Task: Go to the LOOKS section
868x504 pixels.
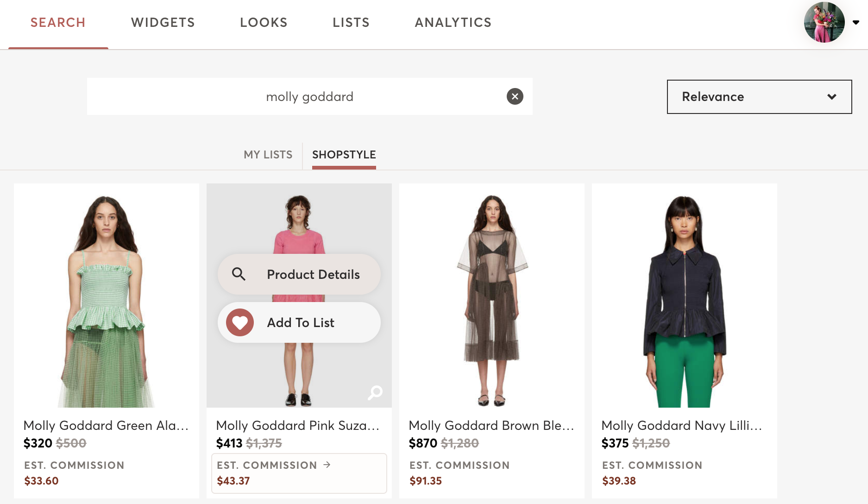Action: coord(264,22)
